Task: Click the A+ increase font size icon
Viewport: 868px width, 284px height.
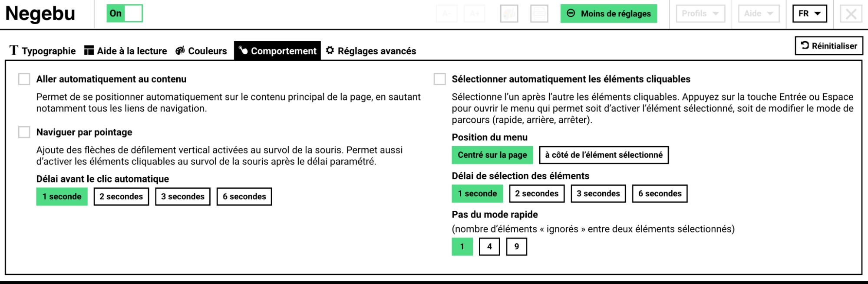Action: click(474, 14)
